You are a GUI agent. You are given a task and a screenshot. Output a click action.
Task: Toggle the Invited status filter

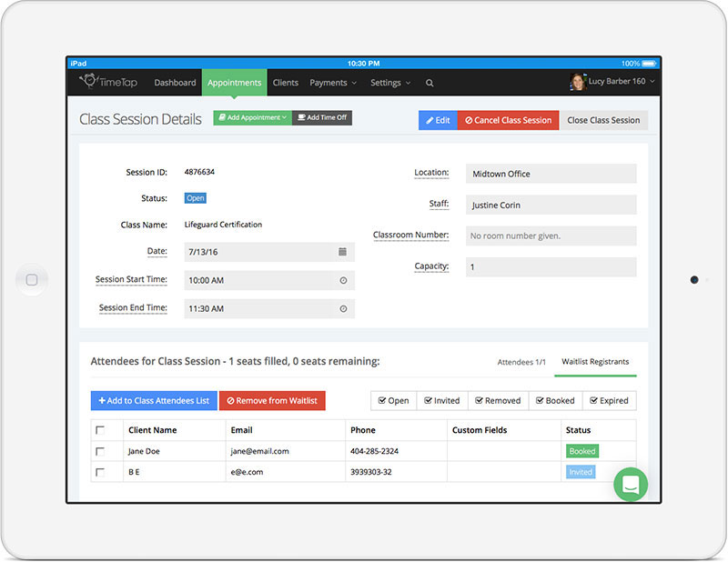pos(442,400)
